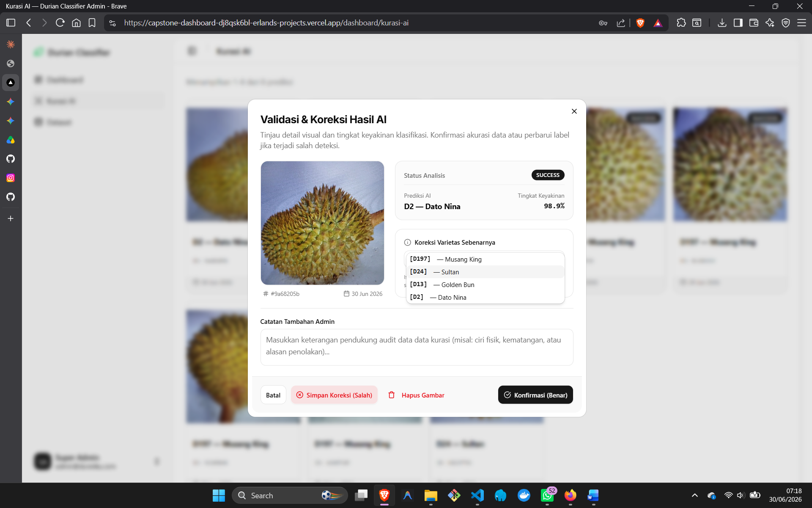
Task: Click the SUCCESS status badge
Action: [548, 175]
